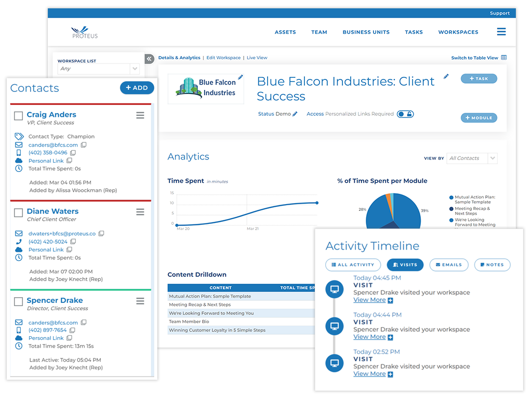Copy Diane Waters Personal Link
532x399 pixels.
(69, 250)
